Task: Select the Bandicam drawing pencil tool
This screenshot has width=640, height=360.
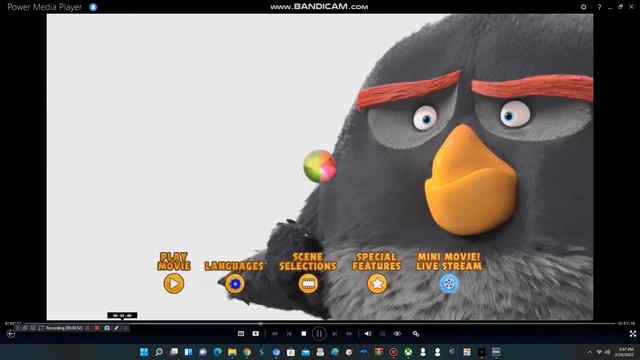Action: point(116,328)
